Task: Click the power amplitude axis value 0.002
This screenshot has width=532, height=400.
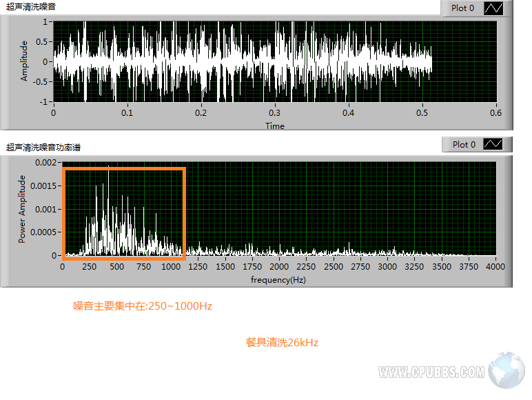Action: [45, 163]
